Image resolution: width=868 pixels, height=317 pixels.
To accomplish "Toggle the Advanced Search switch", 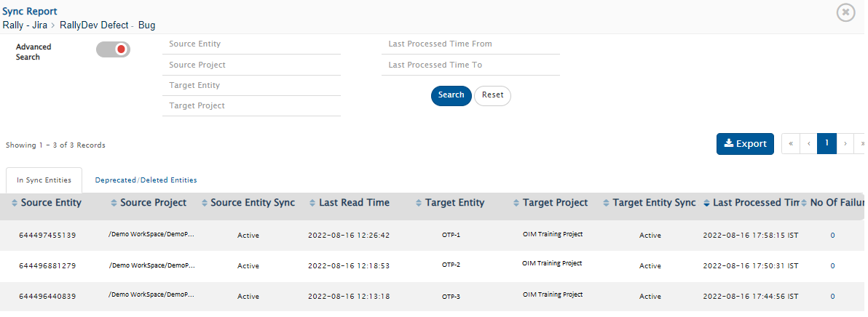I will pyautogui.click(x=113, y=49).
